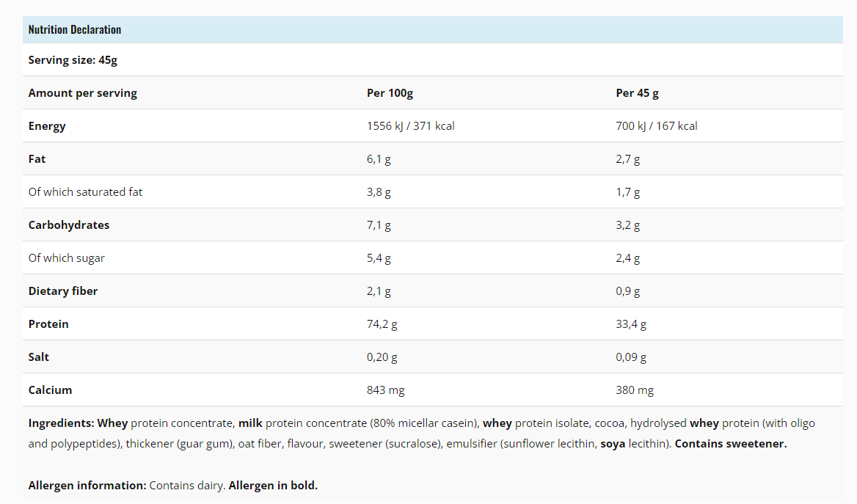The width and height of the screenshot is (857, 504).
Task: Click the Dietary fiber row label
Action: point(63,291)
